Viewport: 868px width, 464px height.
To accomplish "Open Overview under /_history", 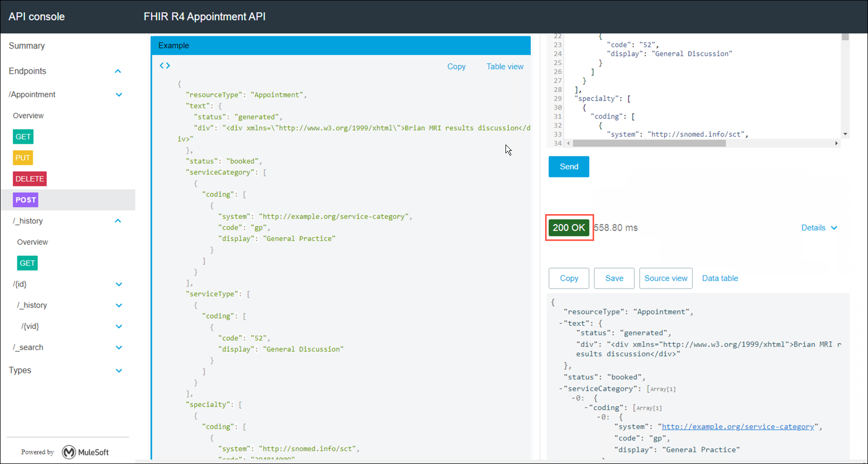I will coord(33,242).
